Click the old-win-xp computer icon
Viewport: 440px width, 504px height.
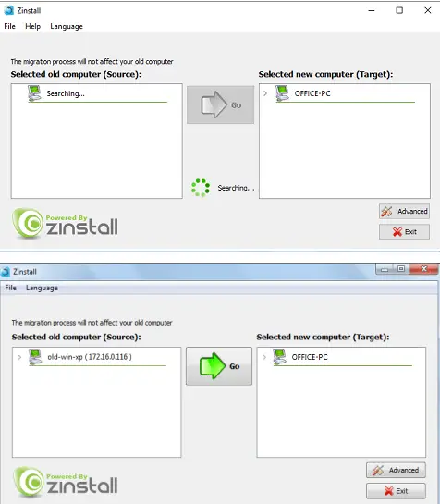coord(35,357)
